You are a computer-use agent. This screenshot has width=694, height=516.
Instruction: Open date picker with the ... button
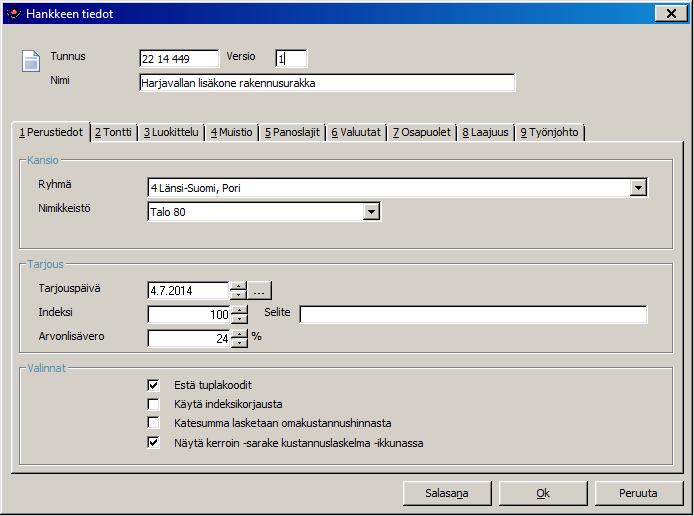(259, 291)
